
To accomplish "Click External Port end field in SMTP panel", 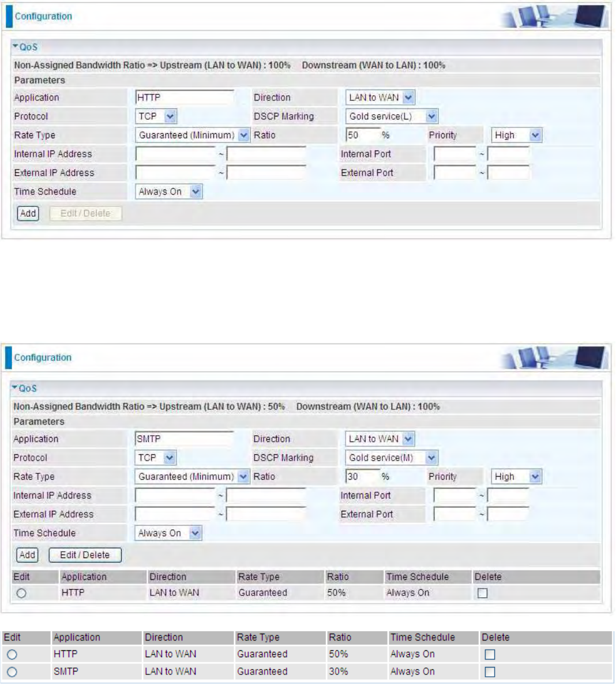I will pyautogui.click(x=509, y=514).
